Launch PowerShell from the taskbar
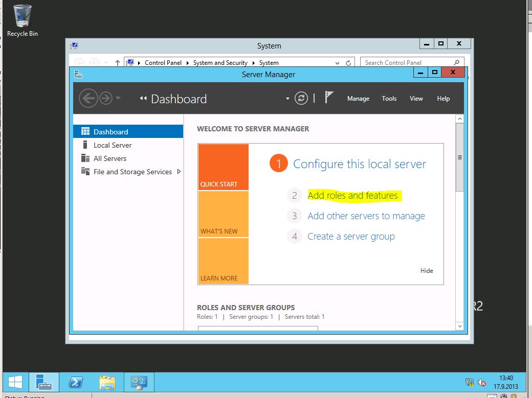The height and width of the screenshot is (398, 532). click(76, 382)
